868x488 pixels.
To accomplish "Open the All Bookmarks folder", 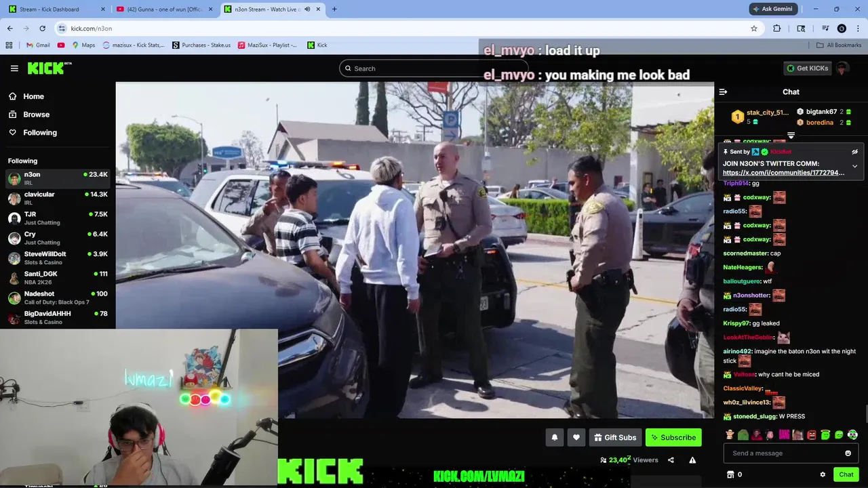I will tap(839, 45).
